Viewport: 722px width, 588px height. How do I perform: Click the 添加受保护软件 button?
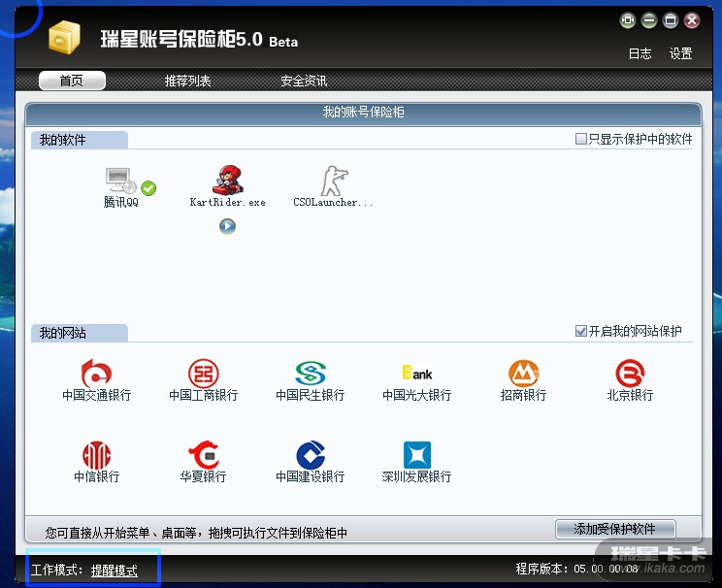pos(615,529)
